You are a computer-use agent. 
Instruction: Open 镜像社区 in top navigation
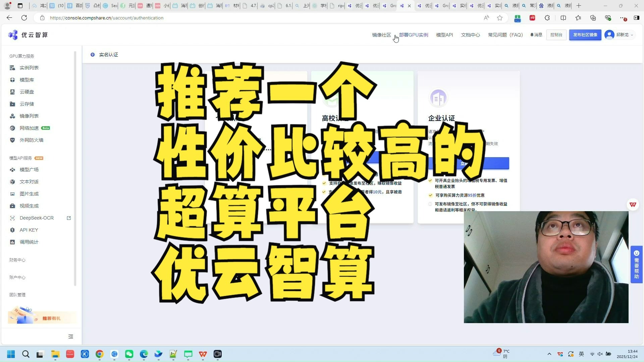[381, 35]
